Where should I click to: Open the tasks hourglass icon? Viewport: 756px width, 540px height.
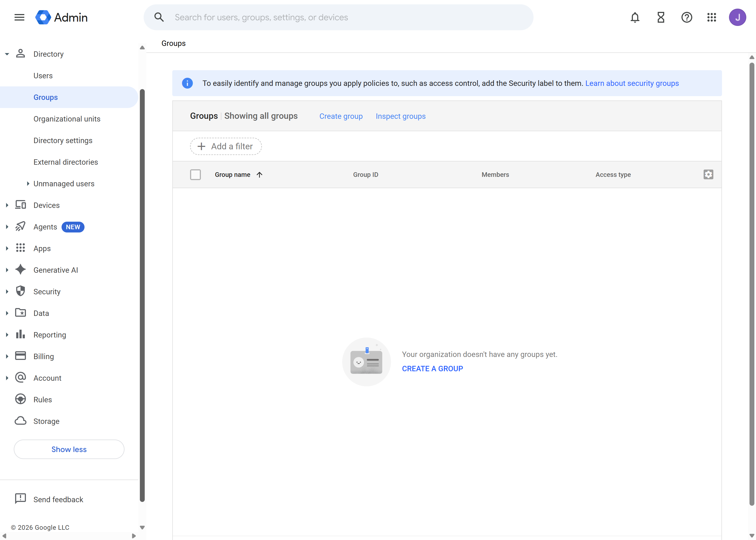[x=661, y=17]
